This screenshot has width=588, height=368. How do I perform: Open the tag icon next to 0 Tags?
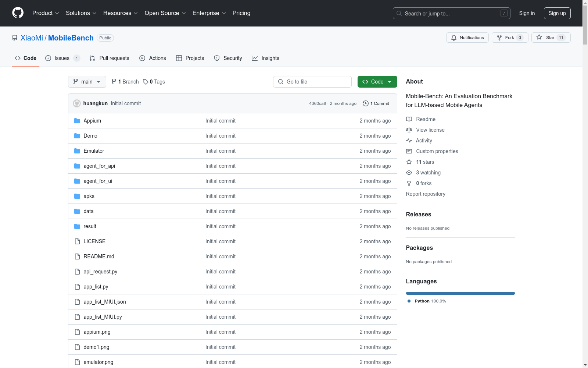pyautogui.click(x=146, y=82)
